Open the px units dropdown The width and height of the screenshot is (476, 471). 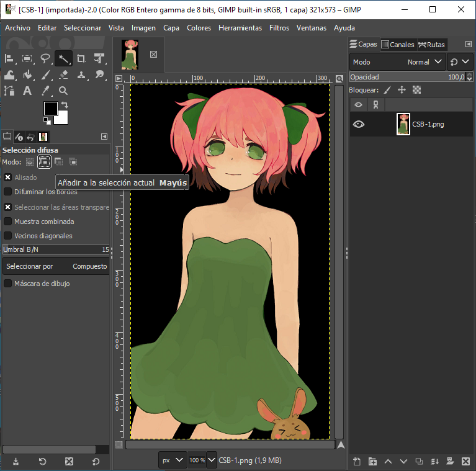point(172,460)
